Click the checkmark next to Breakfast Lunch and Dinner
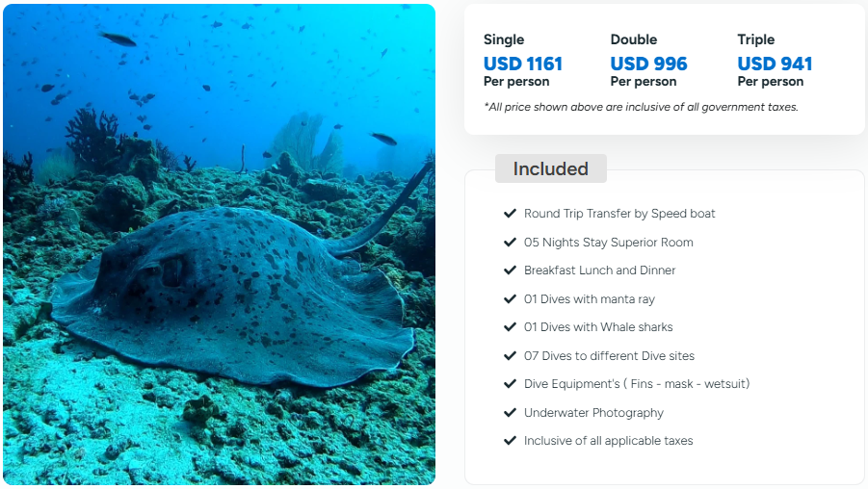This screenshot has width=868, height=489. 510,270
